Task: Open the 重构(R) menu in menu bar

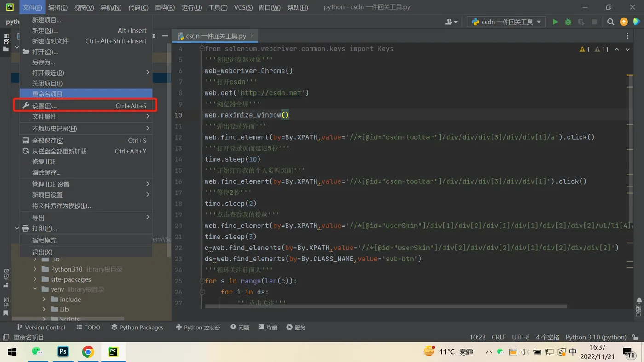Action: tap(165, 7)
